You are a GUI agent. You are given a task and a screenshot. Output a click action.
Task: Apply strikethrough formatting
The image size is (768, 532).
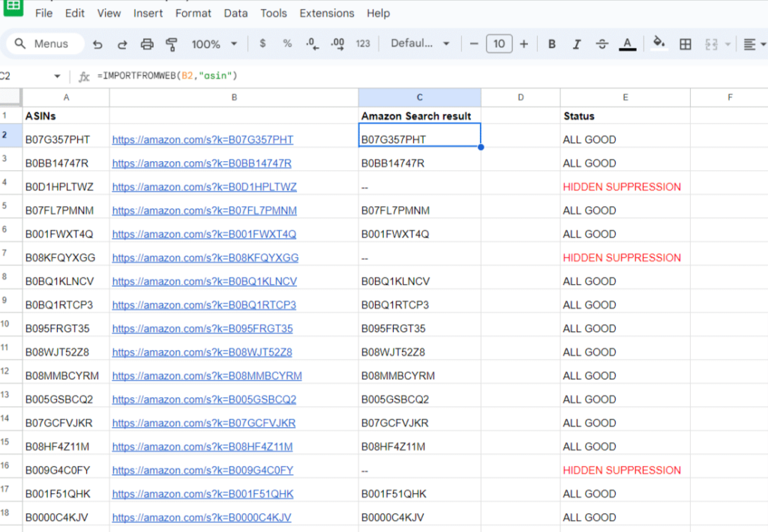pyautogui.click(x=601, y=44)
